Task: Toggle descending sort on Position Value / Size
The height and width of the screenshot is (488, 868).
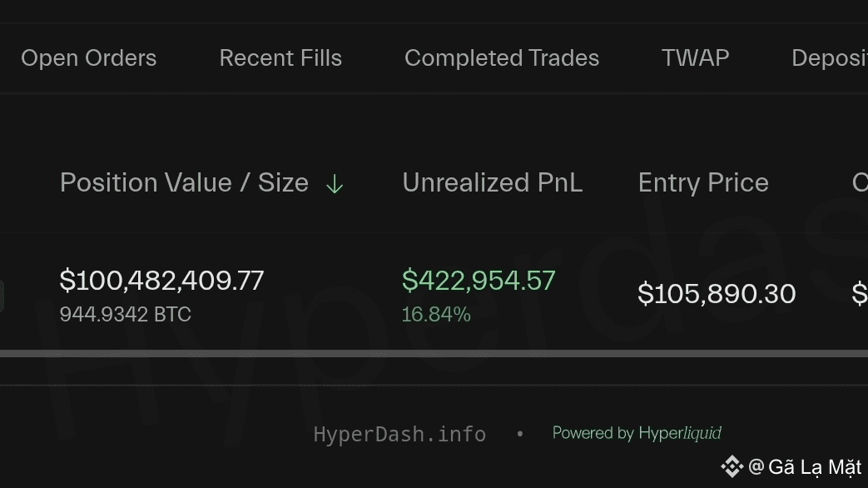Action: (183, 182)
